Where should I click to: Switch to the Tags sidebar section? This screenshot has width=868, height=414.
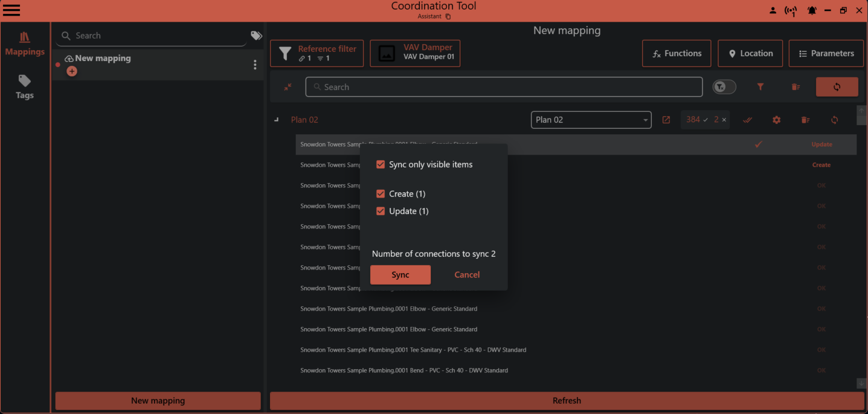tap(24, 86)
